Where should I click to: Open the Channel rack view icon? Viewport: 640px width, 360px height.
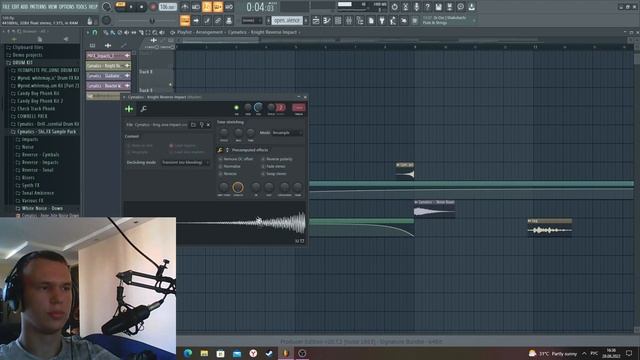(x=338, y=20)
